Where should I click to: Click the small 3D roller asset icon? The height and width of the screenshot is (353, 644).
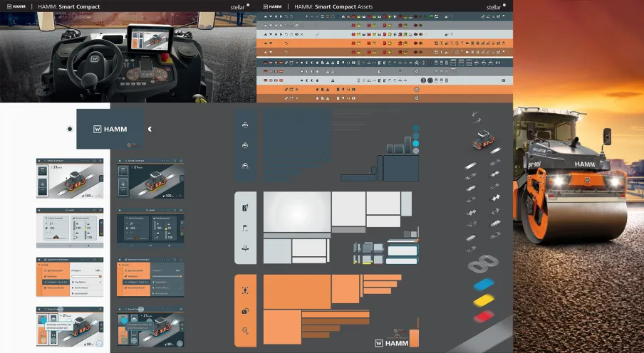point(484,139)
